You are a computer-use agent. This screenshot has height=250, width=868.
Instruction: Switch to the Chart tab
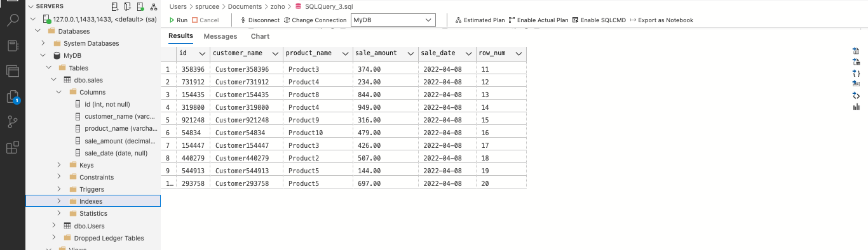tap(260, 36)
